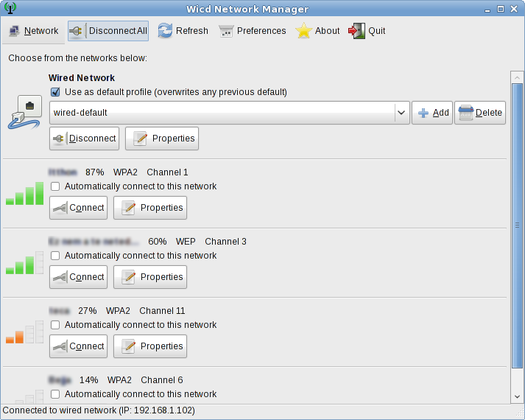This screenshot has width=525, height=420.
Task: Refresh the network list
Action: pyautogui.click(x=183, y=31)
